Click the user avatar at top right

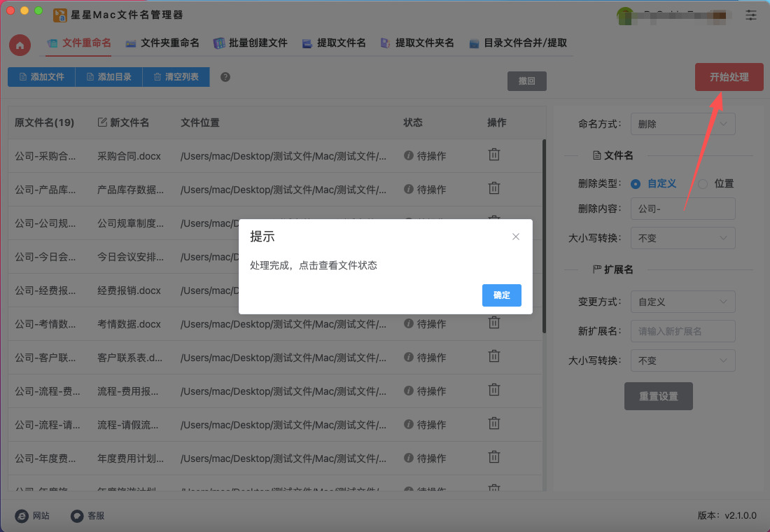[x=625, y=15]
